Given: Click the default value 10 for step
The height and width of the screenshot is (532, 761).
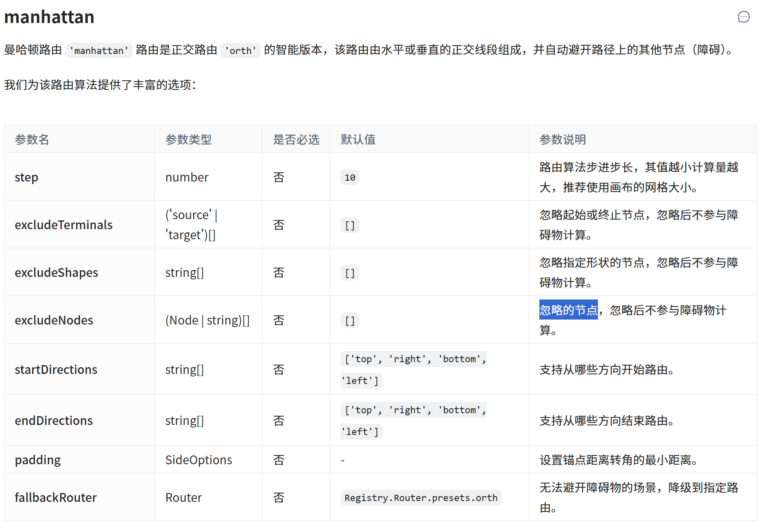Looking at the screenshot, I should tap(350, 177).
